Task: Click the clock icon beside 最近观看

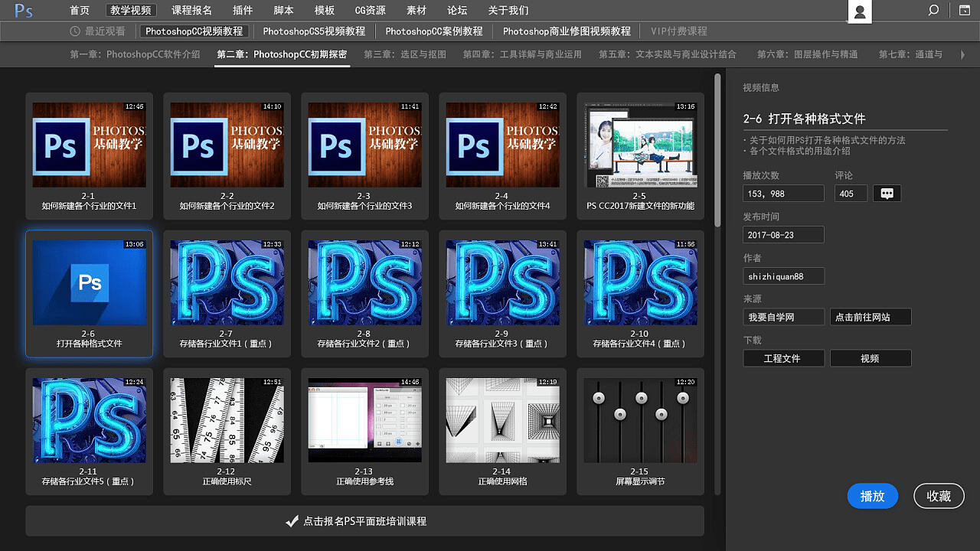Action: coord(75,31)
